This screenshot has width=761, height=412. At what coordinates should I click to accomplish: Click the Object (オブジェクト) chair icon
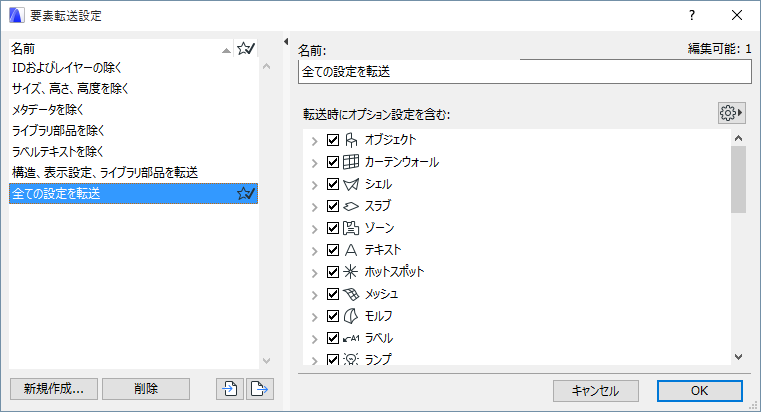click(351, 140)
